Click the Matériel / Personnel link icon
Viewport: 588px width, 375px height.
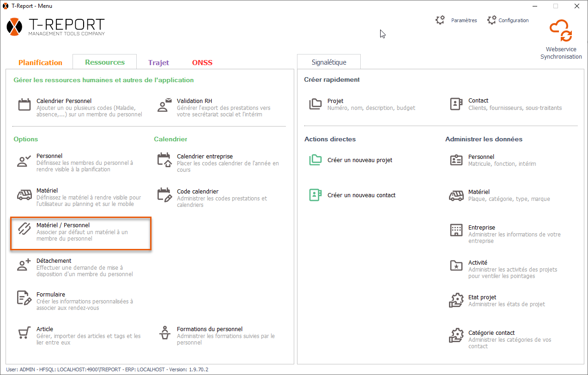pyautogui.click(x=24, y=229)
